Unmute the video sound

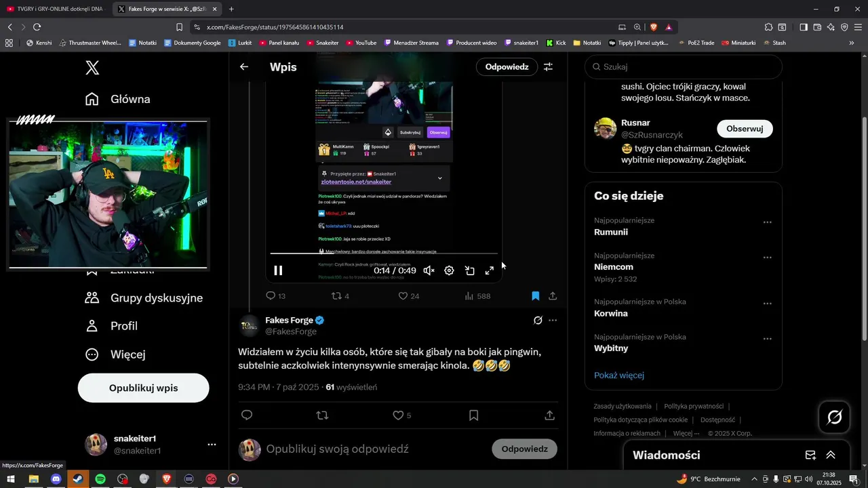pos(429,270)
